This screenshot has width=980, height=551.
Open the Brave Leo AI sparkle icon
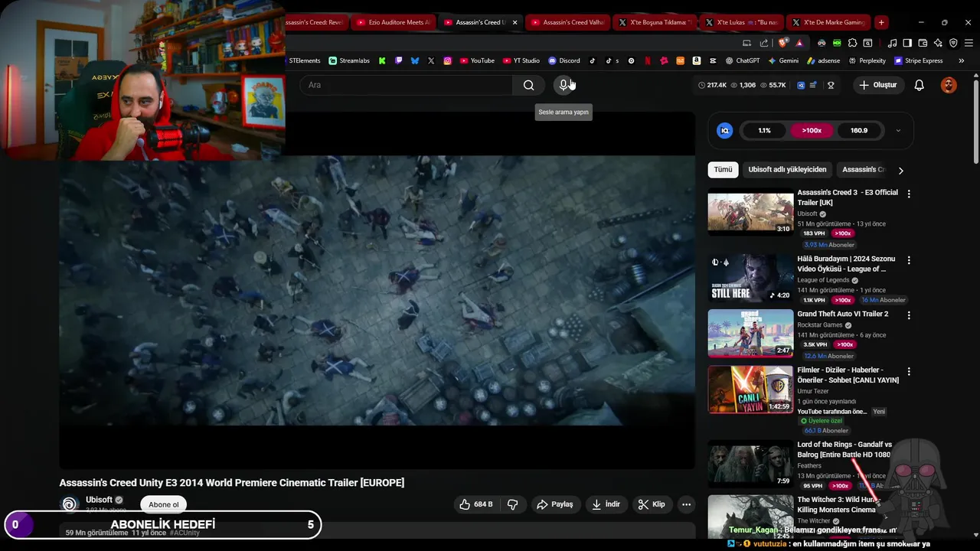pos(938,44)
